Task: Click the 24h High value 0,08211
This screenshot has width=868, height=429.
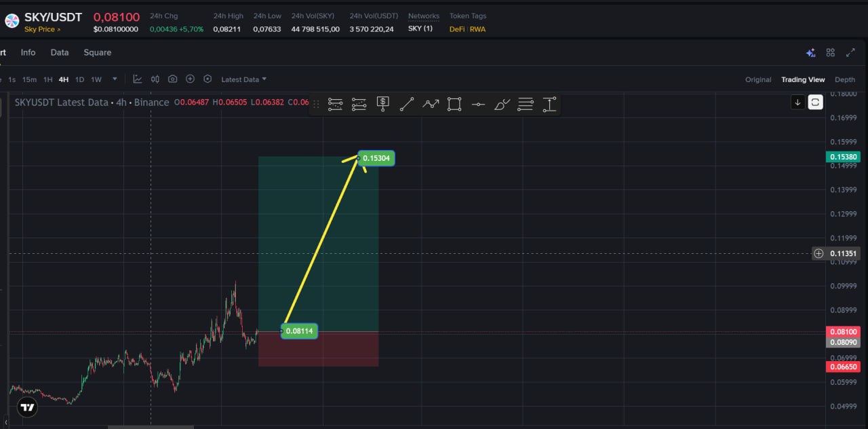Action: click(x=226, y=29)
